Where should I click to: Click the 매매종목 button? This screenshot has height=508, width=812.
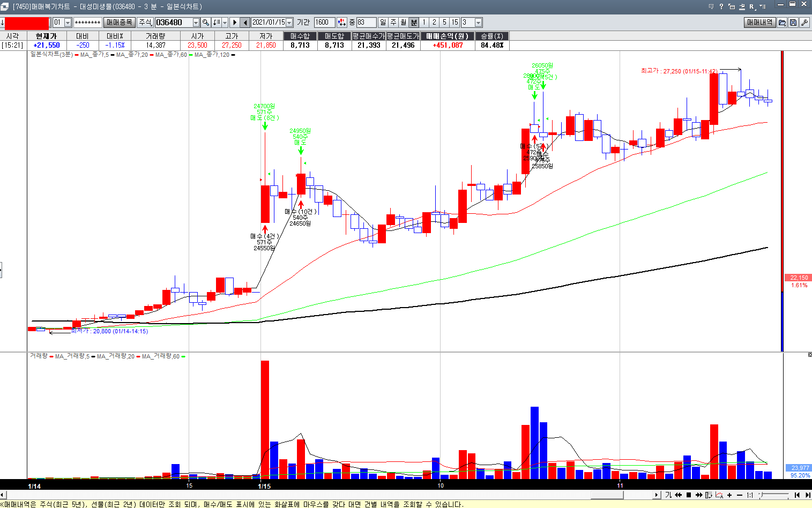[119, 23]
